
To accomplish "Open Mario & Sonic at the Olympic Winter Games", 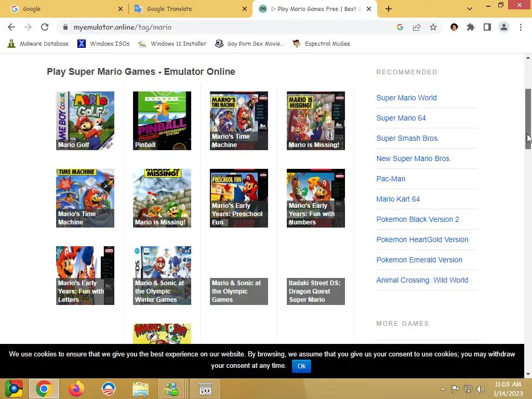I will click(x=162, y=275).
